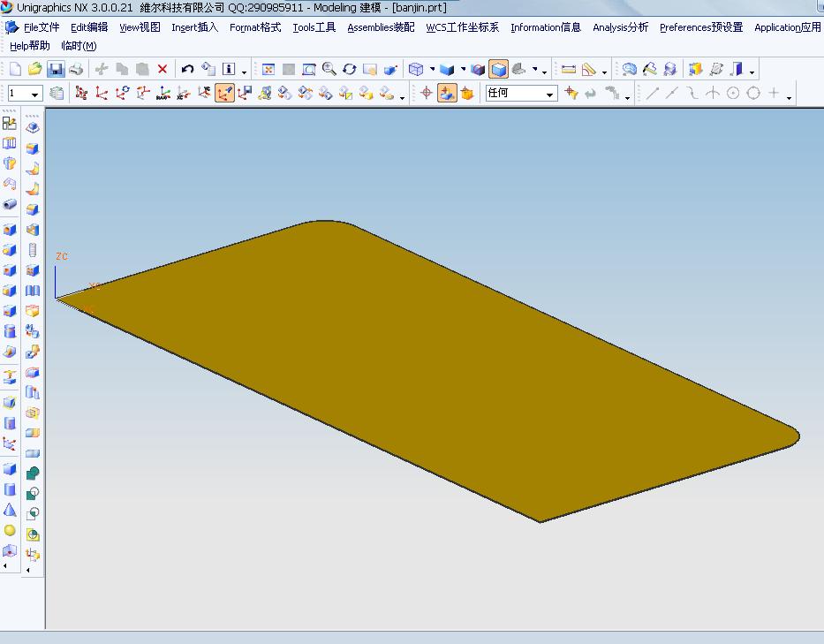Open the Tools工具 menu
This screenshot has width=824, height=644.
(314, 27)
